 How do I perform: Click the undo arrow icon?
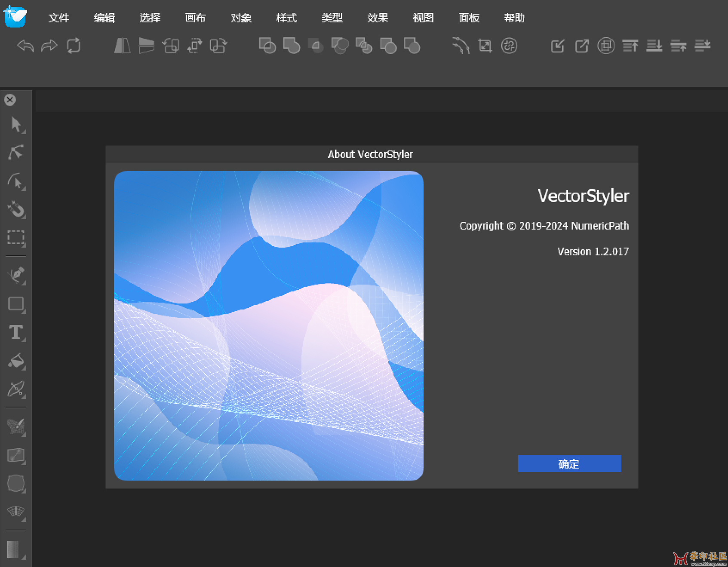25,46
